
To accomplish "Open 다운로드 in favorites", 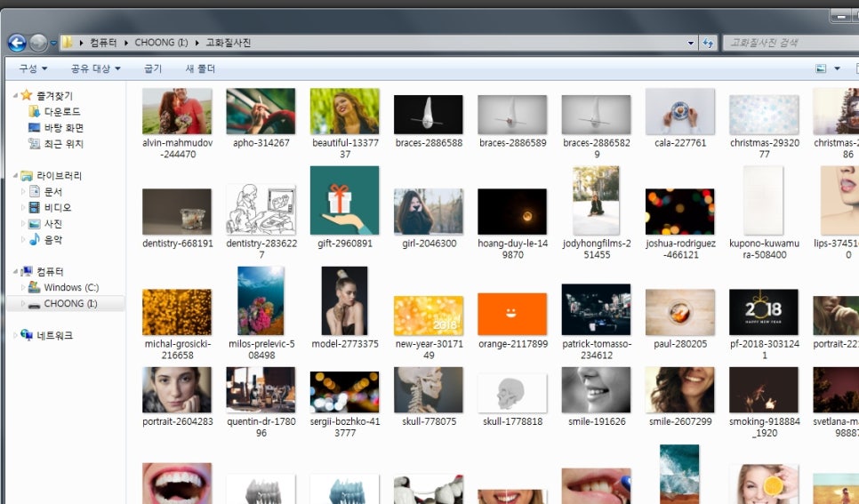I will click(62, 112).
